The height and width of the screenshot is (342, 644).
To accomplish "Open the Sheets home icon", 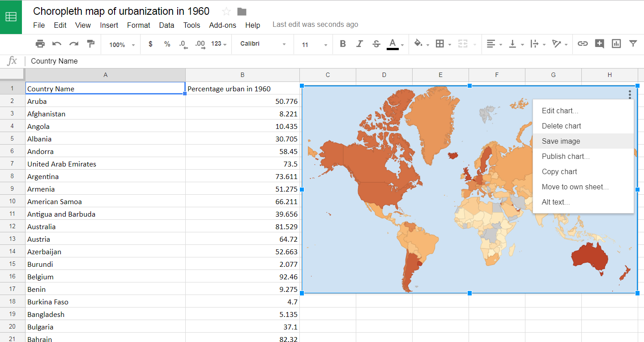I will 11,17.
